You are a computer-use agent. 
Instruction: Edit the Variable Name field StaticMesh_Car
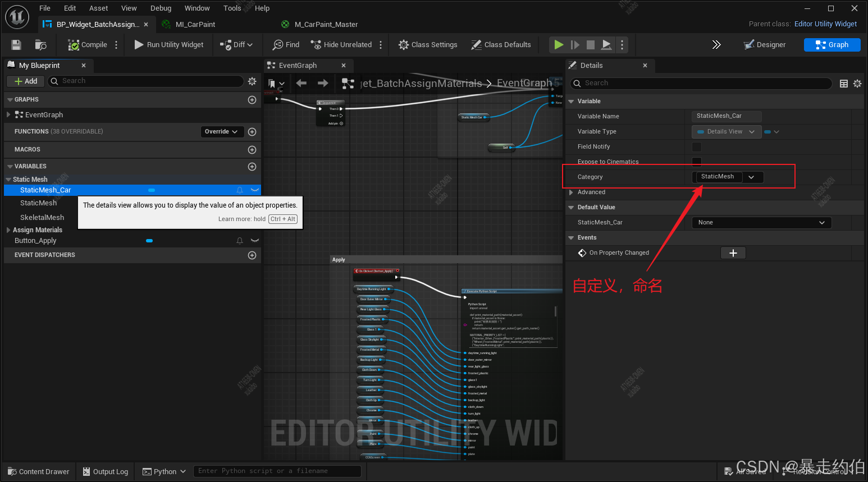tap(727, 116)
